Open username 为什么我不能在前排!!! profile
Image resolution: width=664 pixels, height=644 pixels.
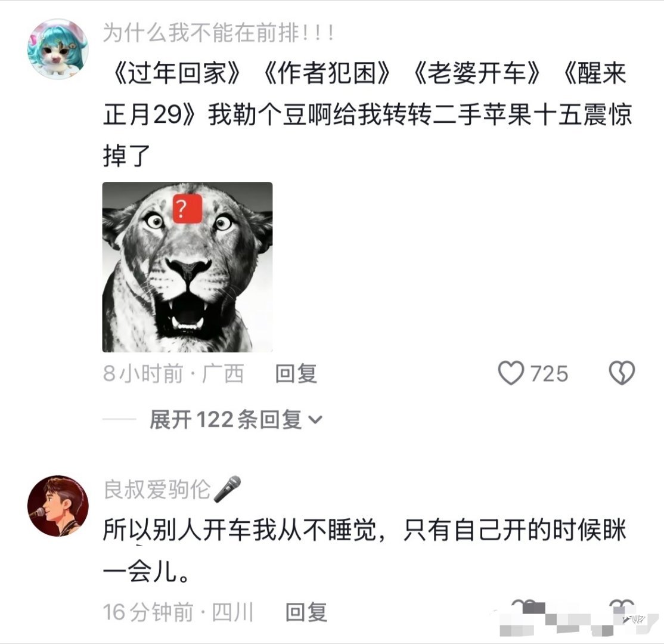(x=219, y=33)
